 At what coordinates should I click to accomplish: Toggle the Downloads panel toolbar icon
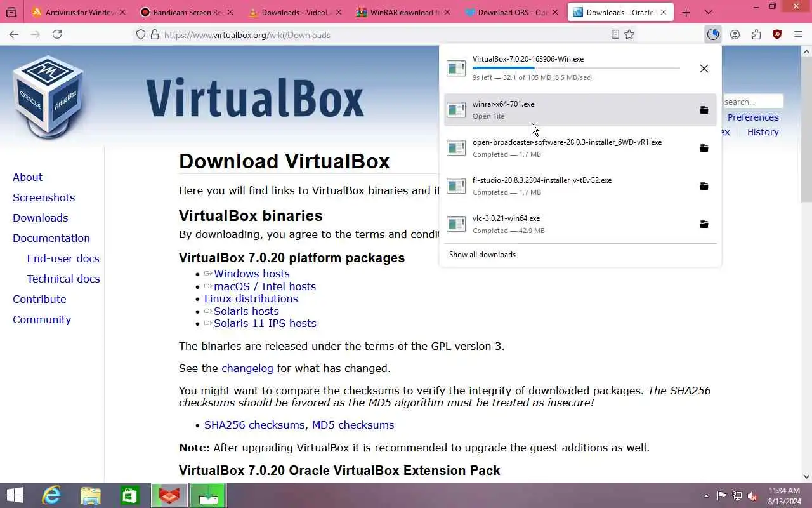(x=713, y=34)
